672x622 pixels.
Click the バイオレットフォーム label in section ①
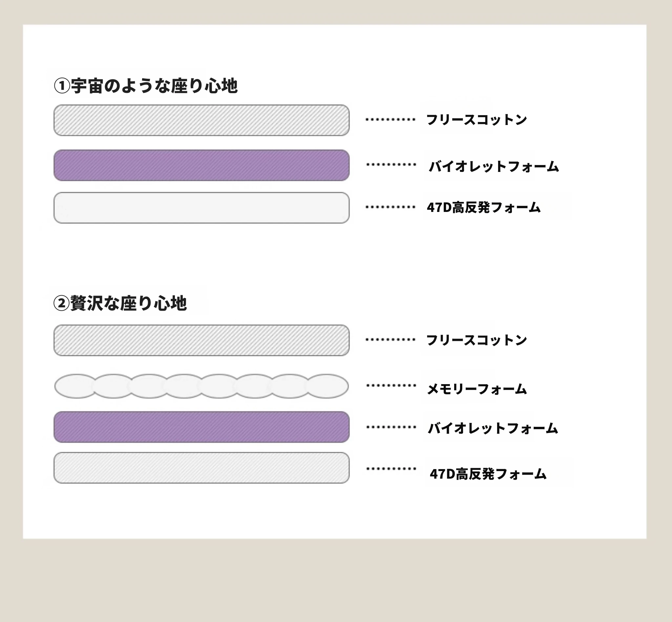[493, 167]
